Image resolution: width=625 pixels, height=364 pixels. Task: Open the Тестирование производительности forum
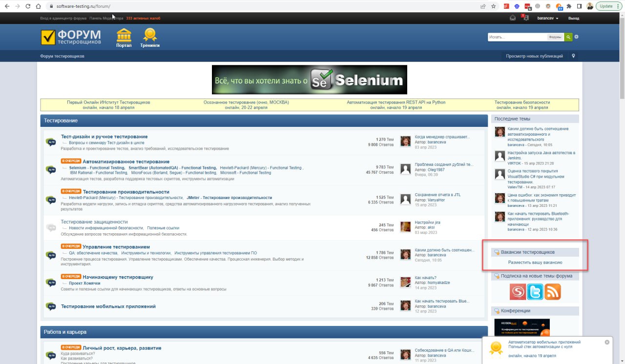coord(126,192)
